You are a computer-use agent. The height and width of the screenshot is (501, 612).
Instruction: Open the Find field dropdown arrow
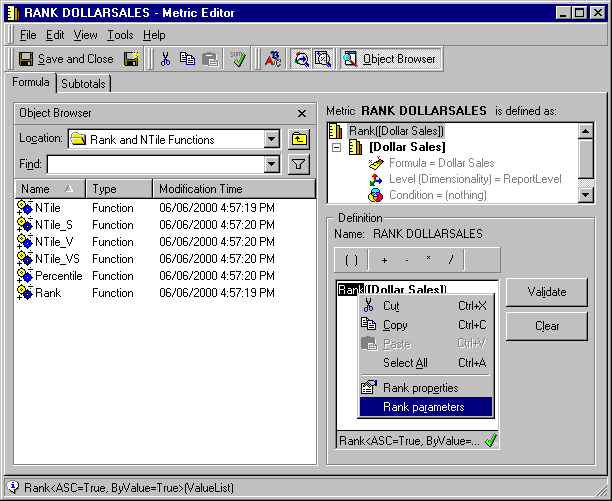[x=271, y=164]
